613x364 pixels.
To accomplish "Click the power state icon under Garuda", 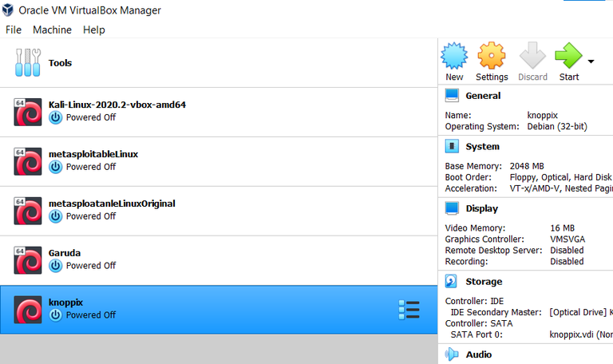I will 56,266.
